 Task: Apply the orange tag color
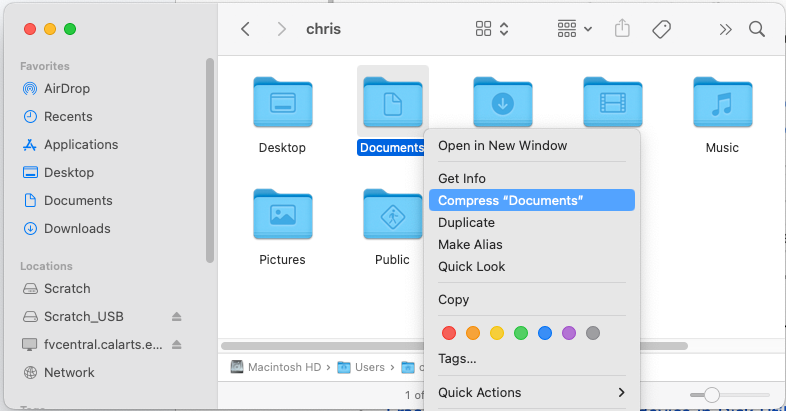[x=473, y=333]
